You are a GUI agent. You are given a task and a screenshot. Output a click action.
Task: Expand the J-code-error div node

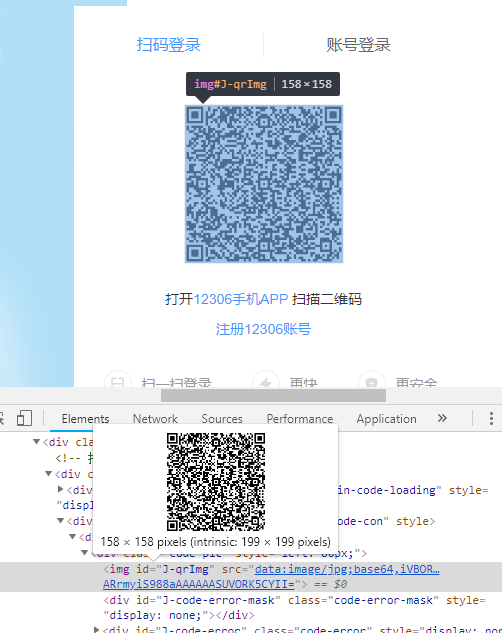coord(96,629)
